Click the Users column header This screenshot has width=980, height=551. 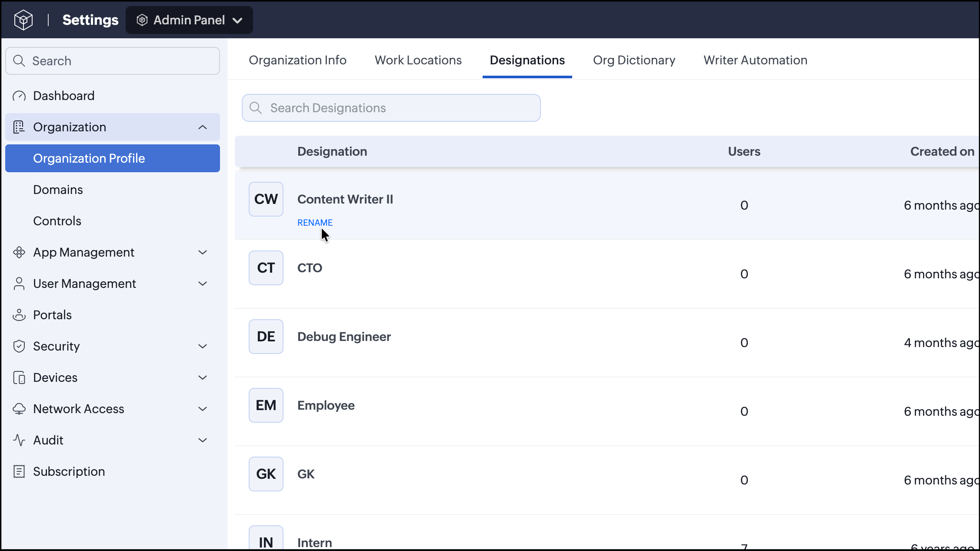pos(744,151)
